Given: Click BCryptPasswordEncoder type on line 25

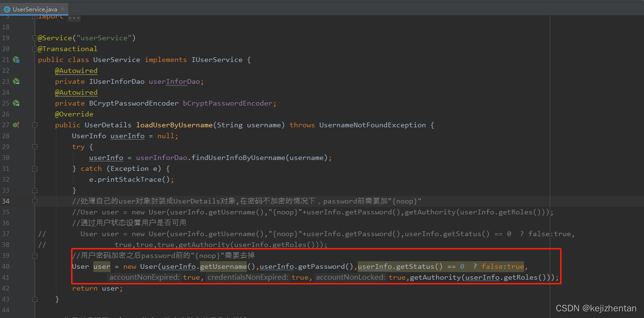Looking at the screenshot, I should pos(134,103).
